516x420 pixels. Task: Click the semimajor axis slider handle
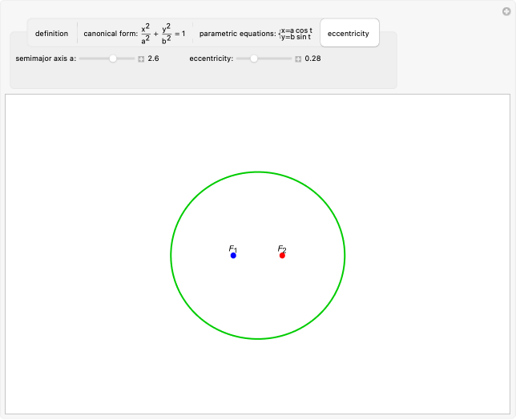tap(113, 59)
